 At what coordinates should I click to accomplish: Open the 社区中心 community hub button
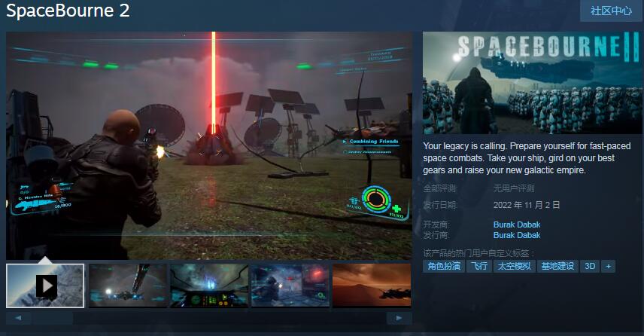click(x=611, y=11)
